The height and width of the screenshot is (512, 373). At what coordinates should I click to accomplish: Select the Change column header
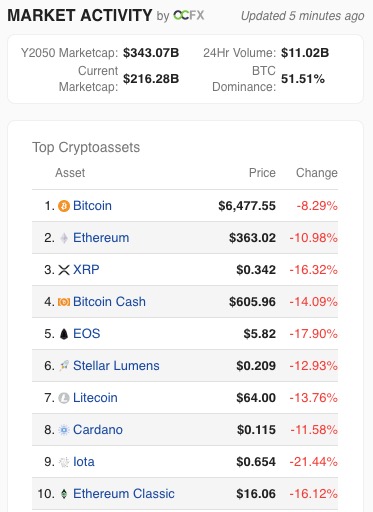coord(317,173)
